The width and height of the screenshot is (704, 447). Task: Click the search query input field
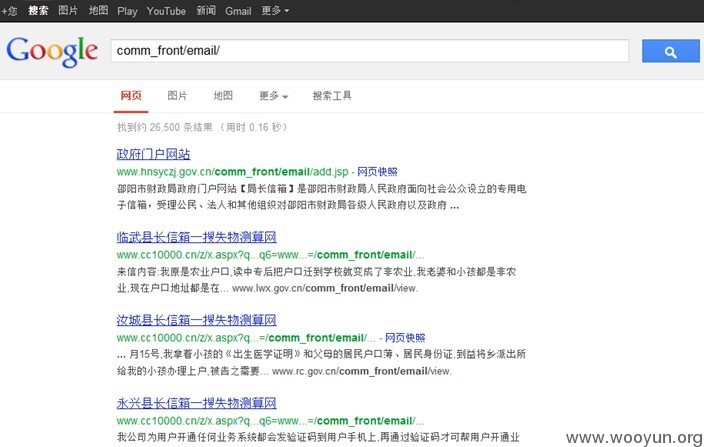[x=370, y=51]
